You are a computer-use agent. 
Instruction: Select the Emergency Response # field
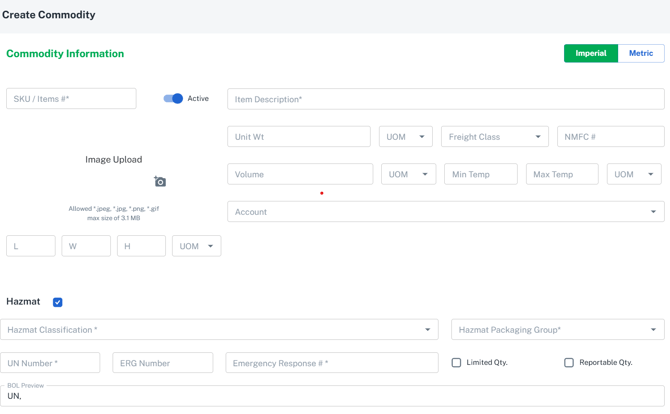331,363
